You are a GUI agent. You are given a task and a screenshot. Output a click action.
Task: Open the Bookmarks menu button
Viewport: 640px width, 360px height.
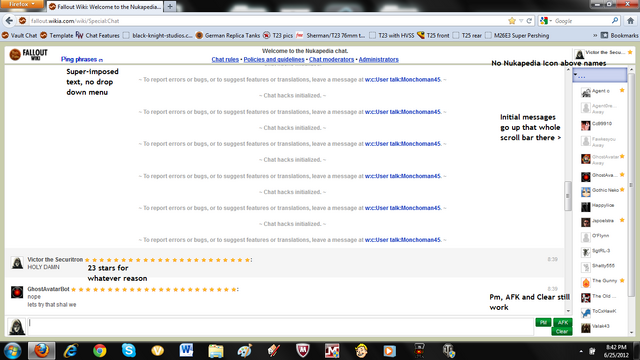[619, 36]
